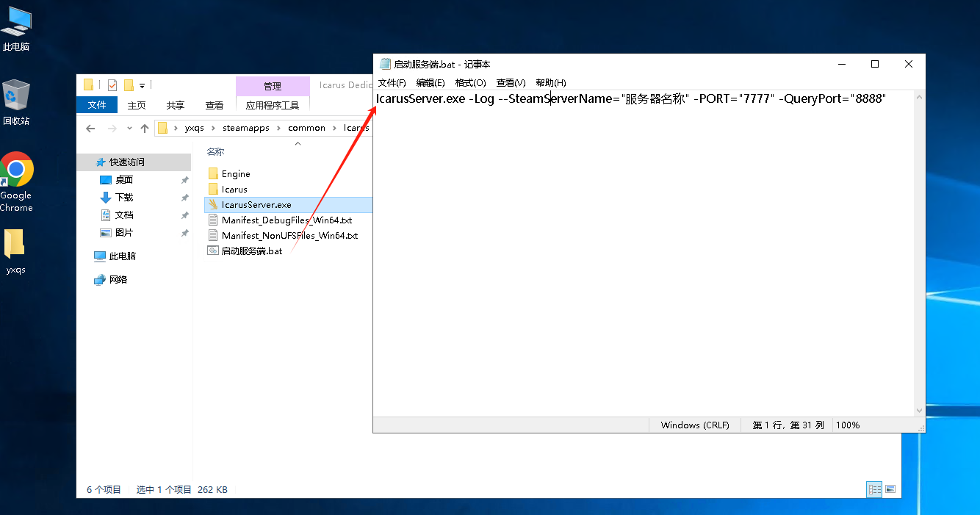Open the 查看(V) menu in Notepad

tap(511, 83)
